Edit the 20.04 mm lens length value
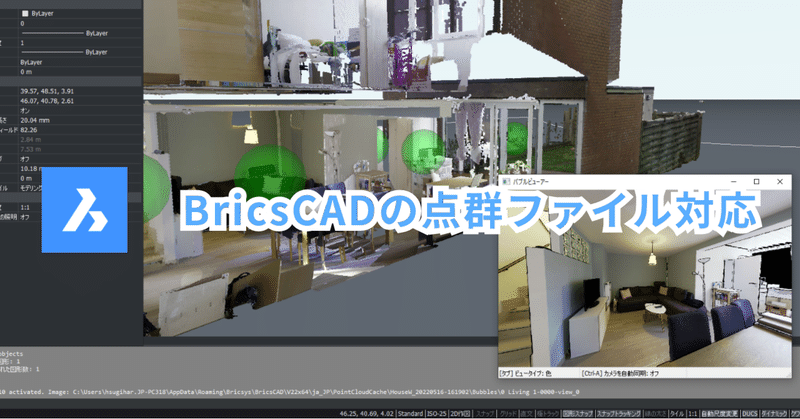The image size is (800, 419). (35, 120)
